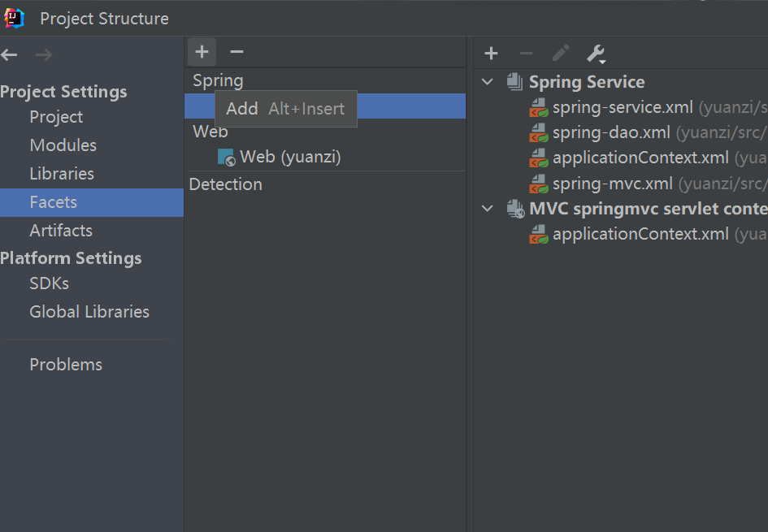The height and width of the screenshot is (532, 768).
Task: Click the Add facet plus icon
Action: tap(202, 52)
